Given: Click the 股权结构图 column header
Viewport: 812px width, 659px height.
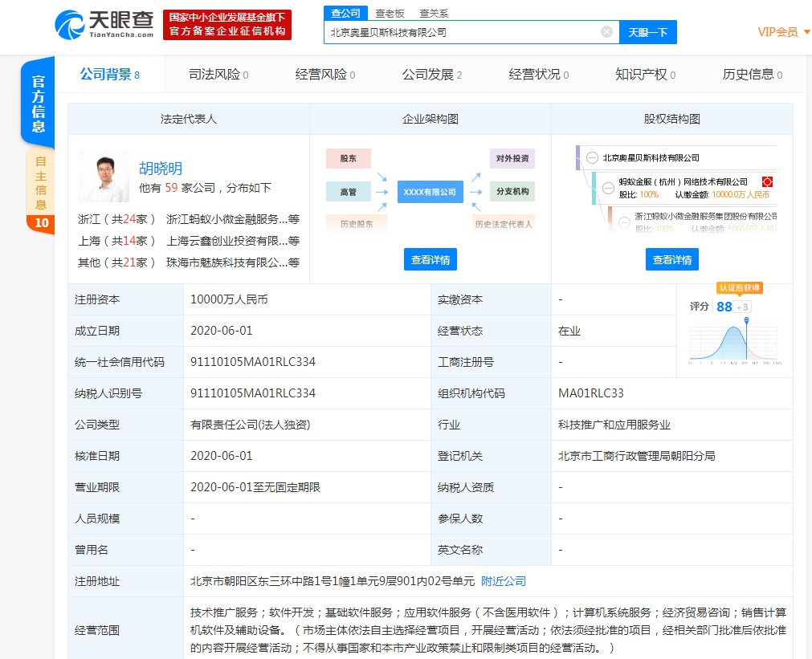Looking at the screenshot, I should point(672,119).
